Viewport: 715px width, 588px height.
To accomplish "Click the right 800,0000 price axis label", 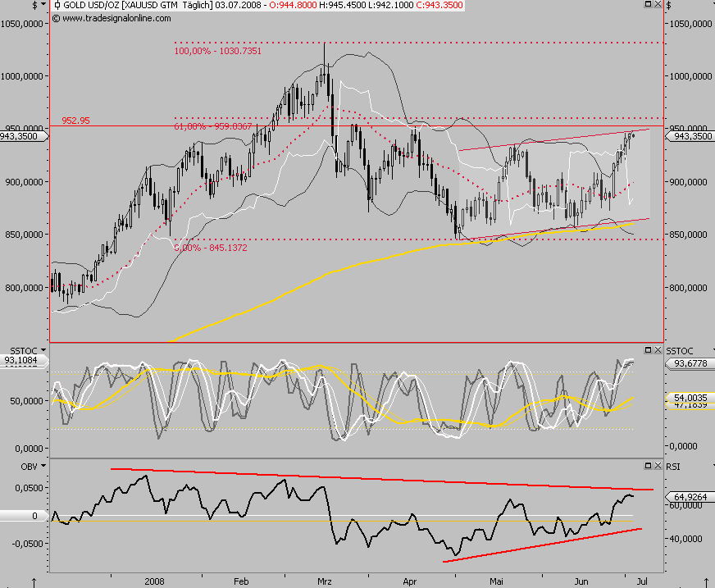I will tap(689, 288).
